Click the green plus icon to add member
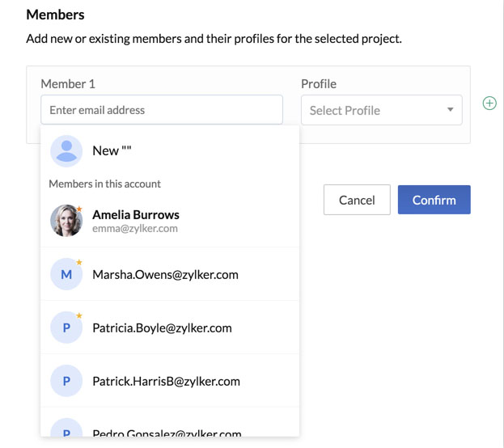This screenshot has width=504, height=448. [489, 104]
